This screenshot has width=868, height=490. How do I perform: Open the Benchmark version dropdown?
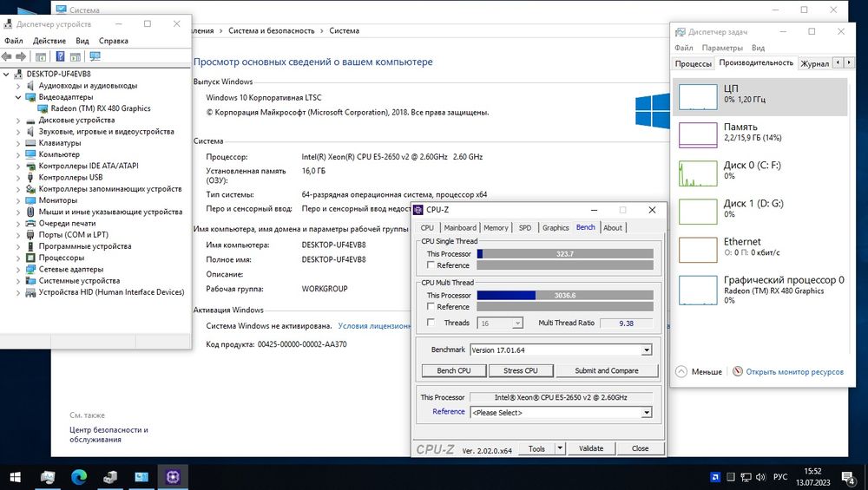[x=647, y=350]
